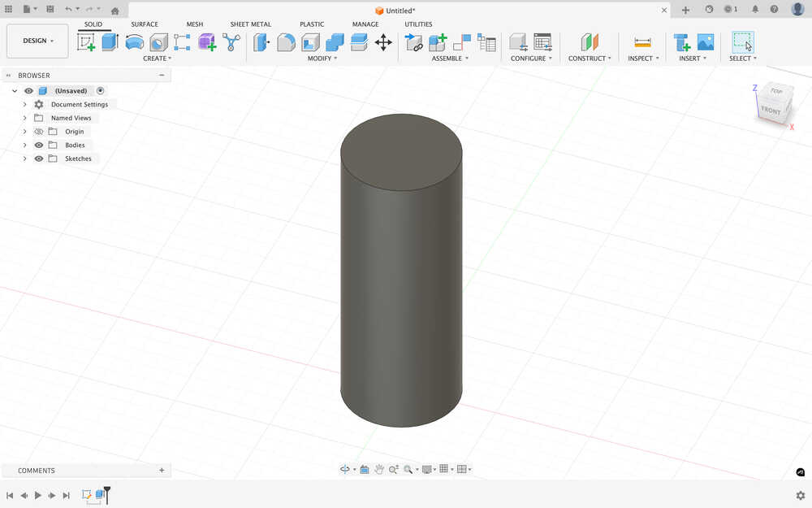This screenshot has width=812, height=508.
Task: Select the Pan hand tool
Action: [379, 469]
